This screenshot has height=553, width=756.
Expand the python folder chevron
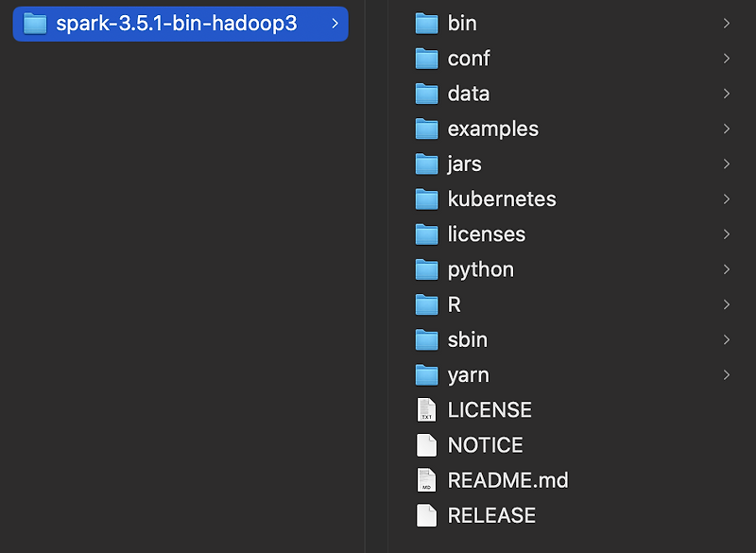727,269
